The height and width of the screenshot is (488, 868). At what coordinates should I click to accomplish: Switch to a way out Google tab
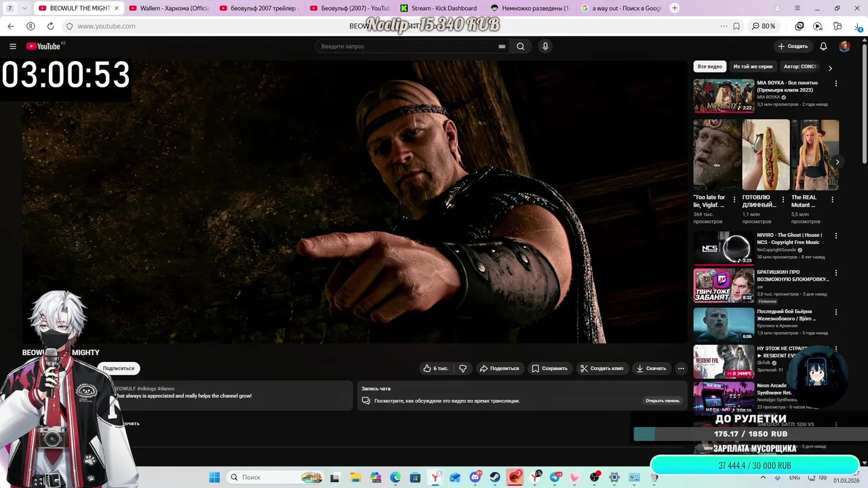pos(620,8)
